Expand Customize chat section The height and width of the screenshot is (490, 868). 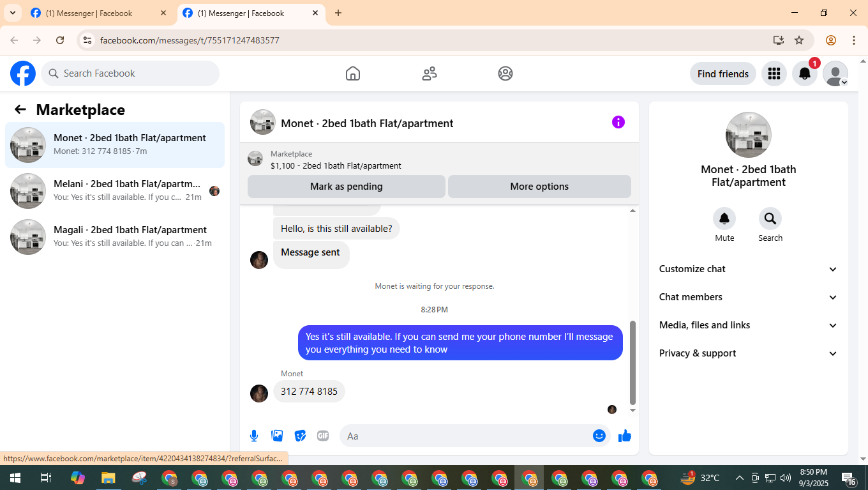pyautogui.click(x=748, y=269)
